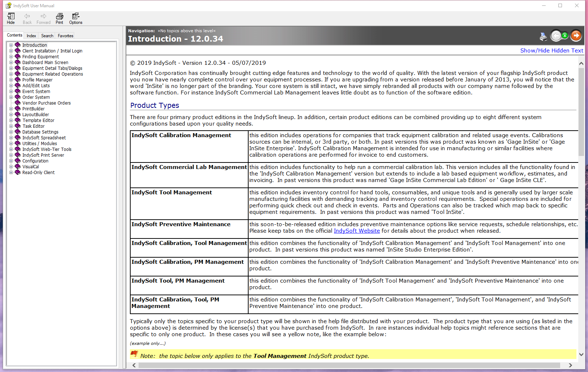Click the orange next-topic arrow

pyautogui.click(x=576, y=35)
